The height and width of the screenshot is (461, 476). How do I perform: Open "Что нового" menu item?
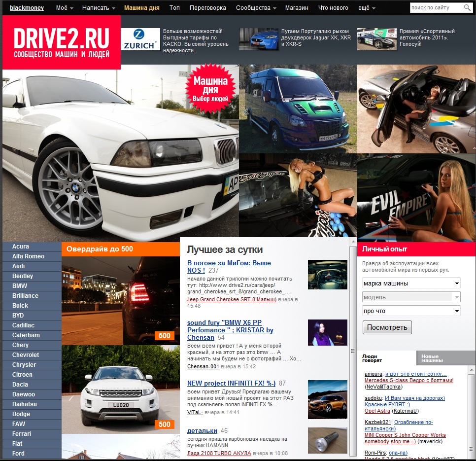[x=333, y=8]
